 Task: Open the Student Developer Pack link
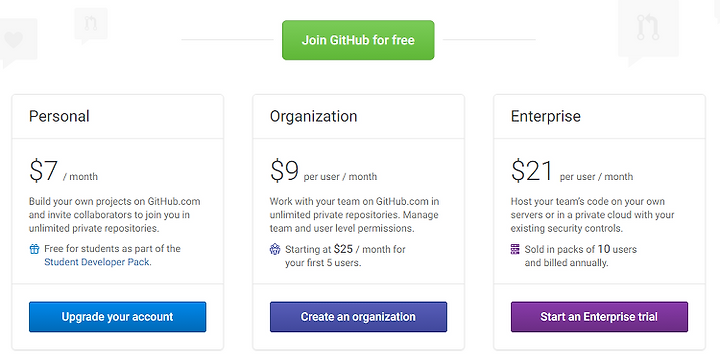(98, 262)
